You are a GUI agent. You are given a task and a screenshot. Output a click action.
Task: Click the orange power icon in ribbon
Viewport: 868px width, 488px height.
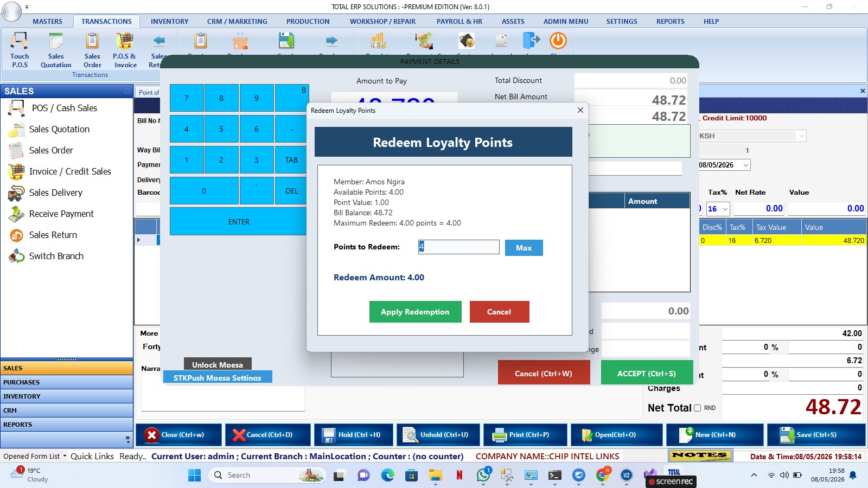(558, 41)
